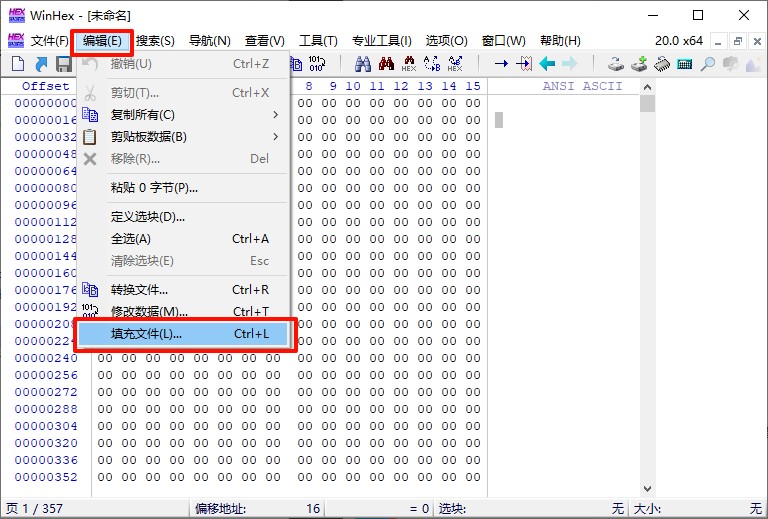
Task: Click the Calculator toolbar icon
Action: click(685, 64)
